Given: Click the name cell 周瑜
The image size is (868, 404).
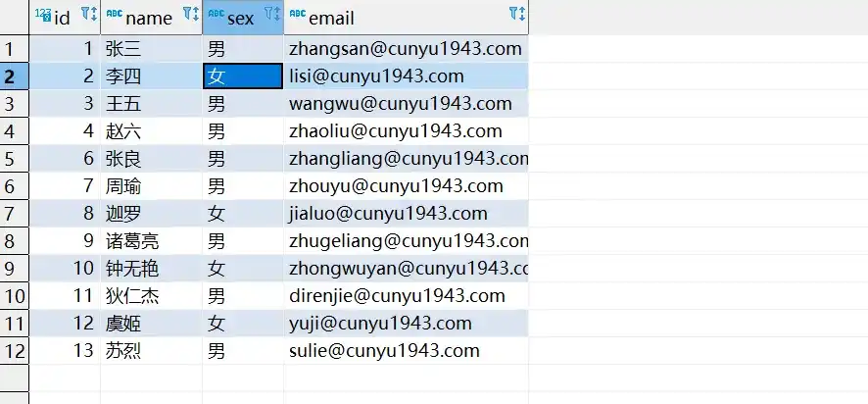Looking at the screenshot, I should [x=151, y=185].
